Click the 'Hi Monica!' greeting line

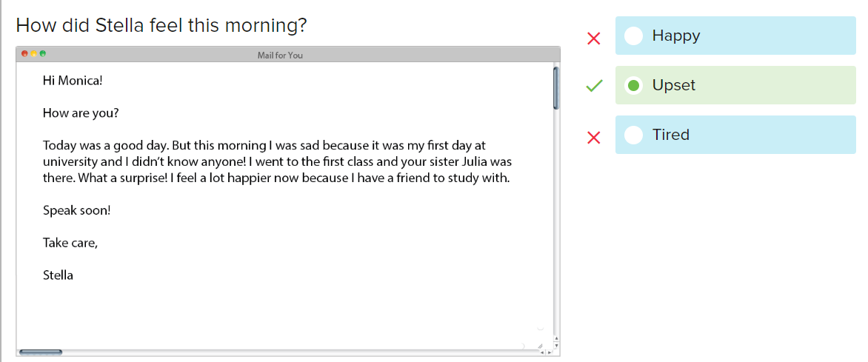coord(73,80)
